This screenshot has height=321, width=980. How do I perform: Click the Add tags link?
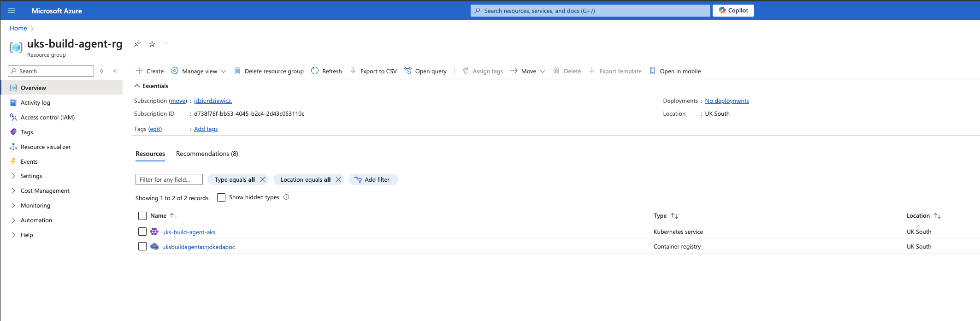(x=206, y=129)
